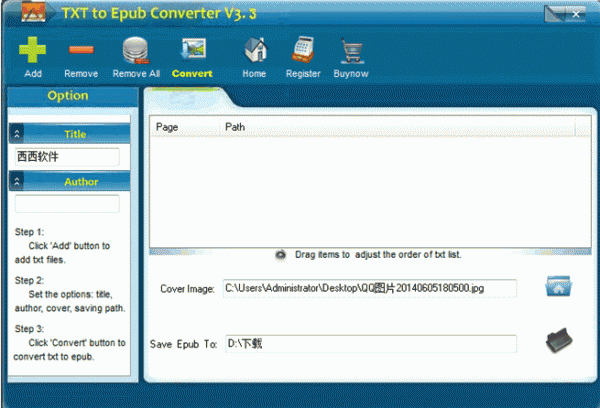Click the Option panel header

click(73, 96)
